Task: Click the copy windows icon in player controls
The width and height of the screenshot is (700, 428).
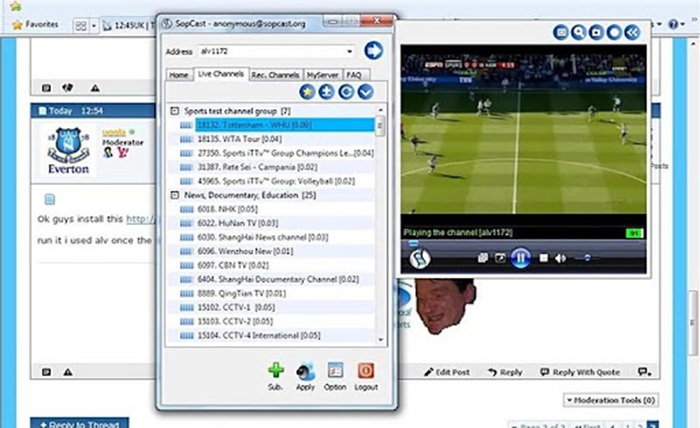Action: tap(483, 258)
